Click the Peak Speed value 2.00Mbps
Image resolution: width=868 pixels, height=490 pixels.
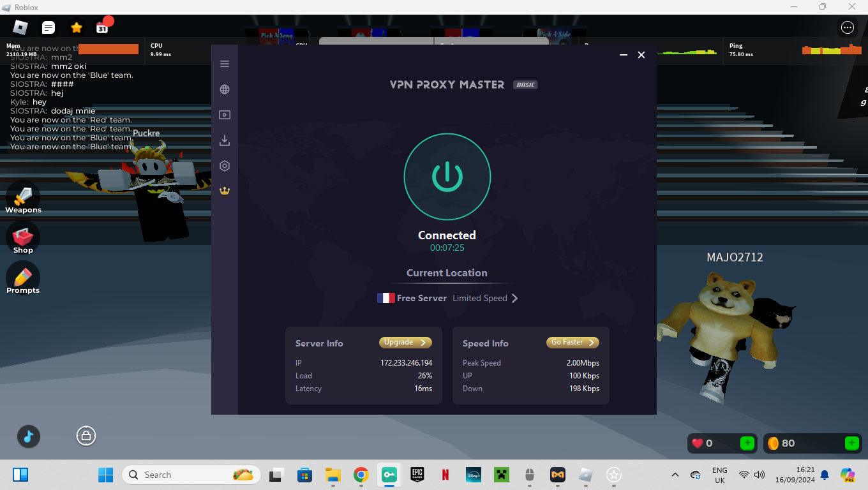[583, 363]
